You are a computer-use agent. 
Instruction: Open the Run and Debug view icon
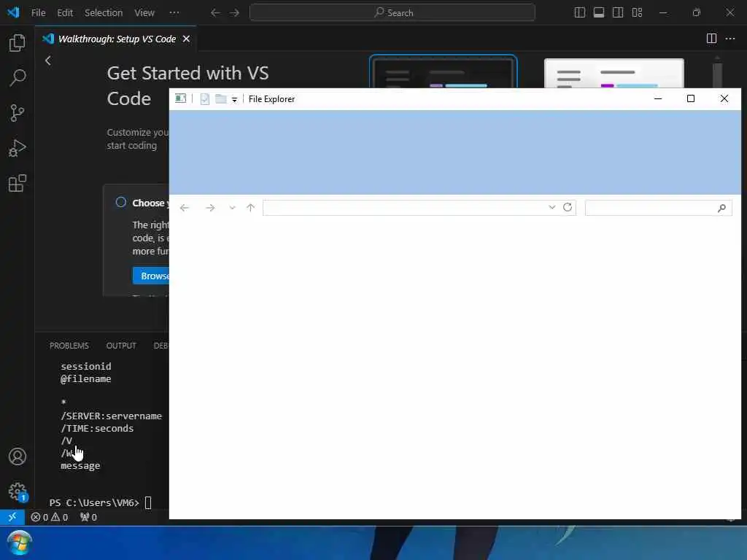(x=18, y=148)
